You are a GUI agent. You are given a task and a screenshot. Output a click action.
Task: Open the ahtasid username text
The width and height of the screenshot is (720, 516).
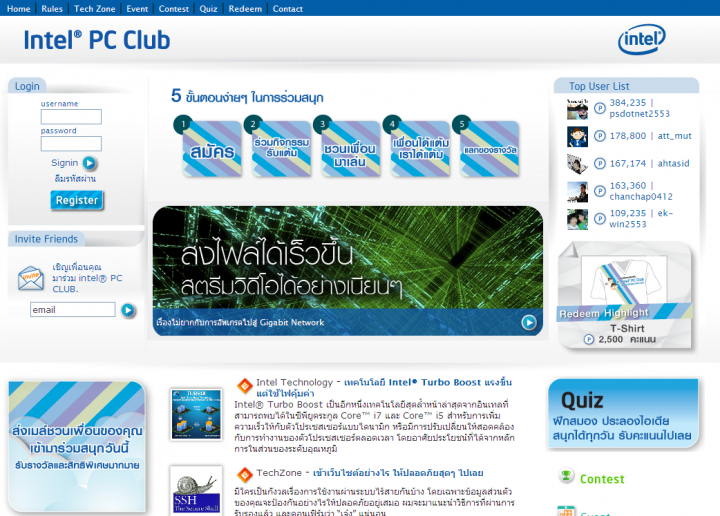point(673,163)
